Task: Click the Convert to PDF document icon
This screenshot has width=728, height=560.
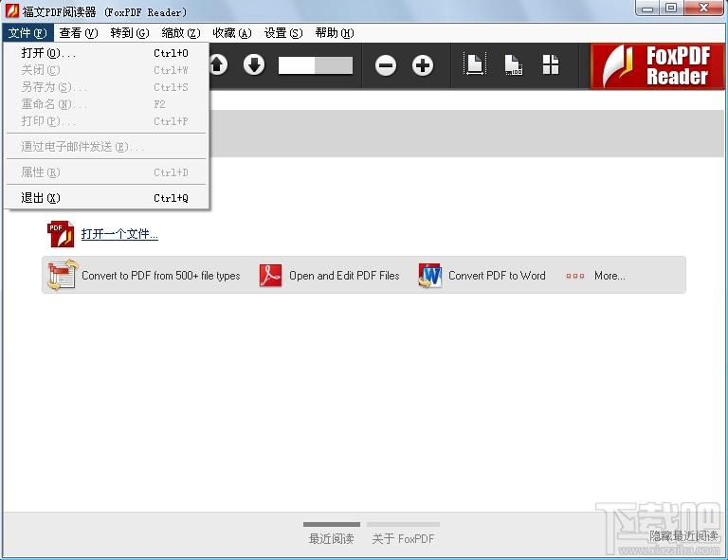Action: pos(62,275)
